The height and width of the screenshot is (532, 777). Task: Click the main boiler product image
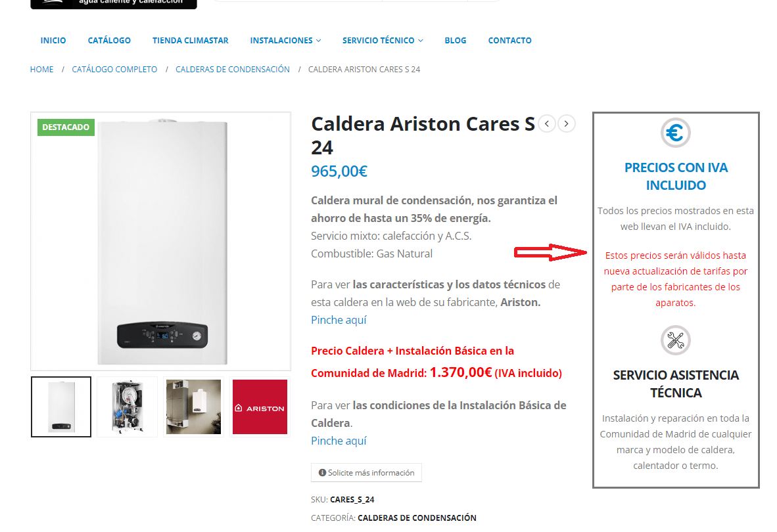(160, 242)
